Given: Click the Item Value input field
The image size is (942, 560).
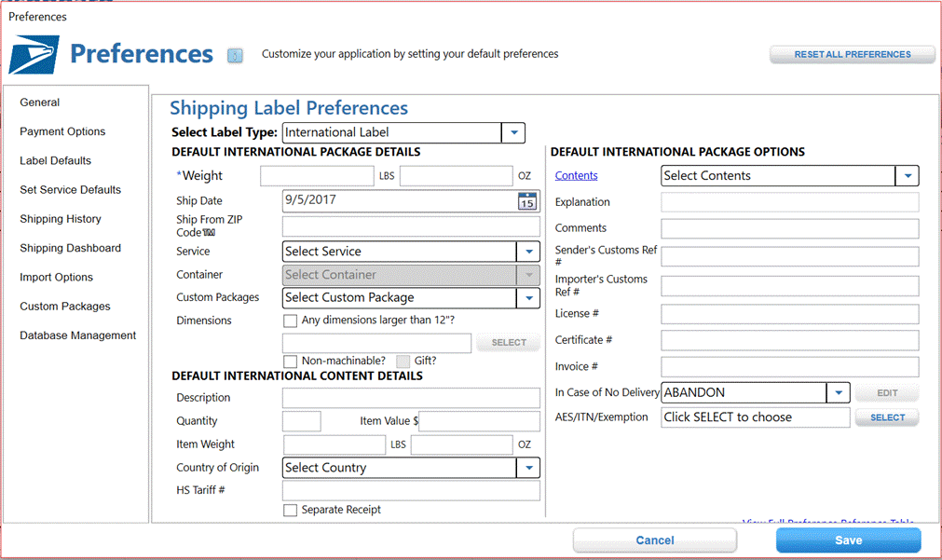Looking at the screenshot, I should point(480,421).
